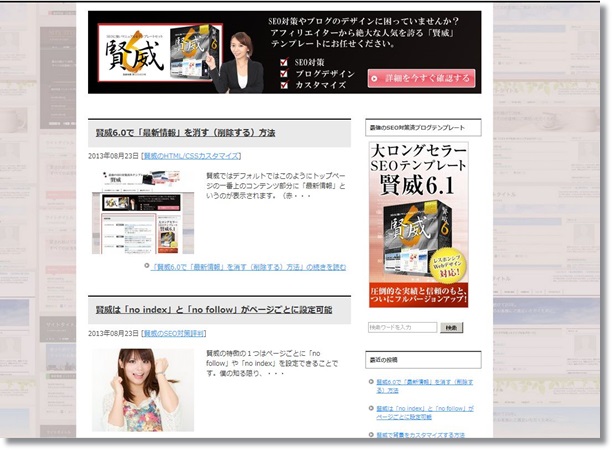Click the カスタマイズ checkmark in the banner
Image resolution: width=612 pixels, height=450 pixels.
284,84
